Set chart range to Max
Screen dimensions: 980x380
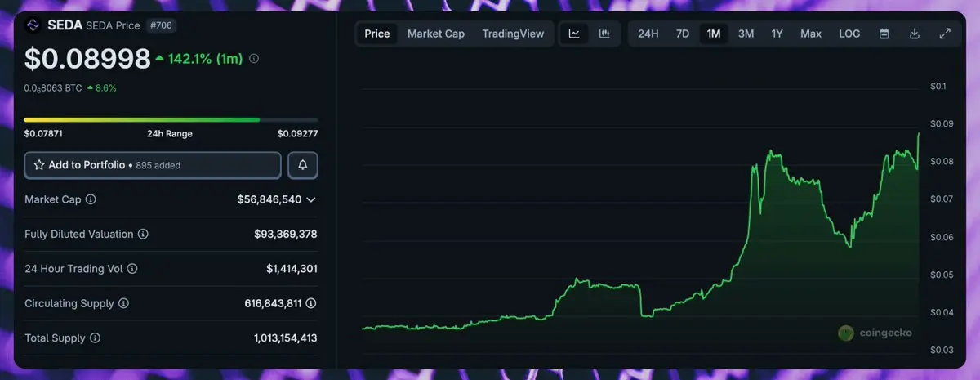[811, 34]
